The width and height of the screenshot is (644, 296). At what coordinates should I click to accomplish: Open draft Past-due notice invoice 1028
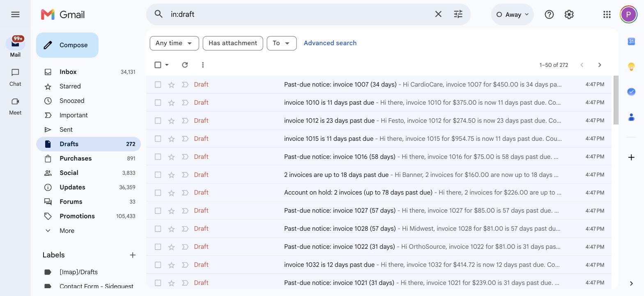coord(379,229)
